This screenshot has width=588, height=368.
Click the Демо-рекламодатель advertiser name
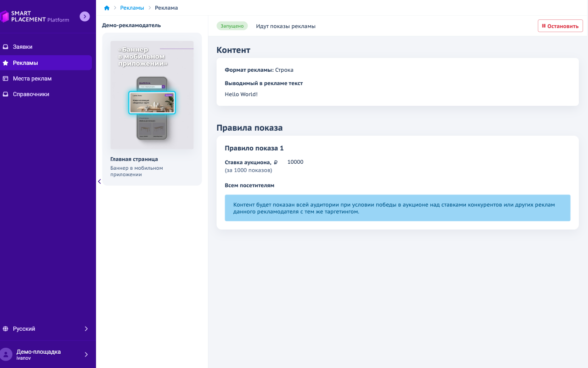tap(131, 25)
